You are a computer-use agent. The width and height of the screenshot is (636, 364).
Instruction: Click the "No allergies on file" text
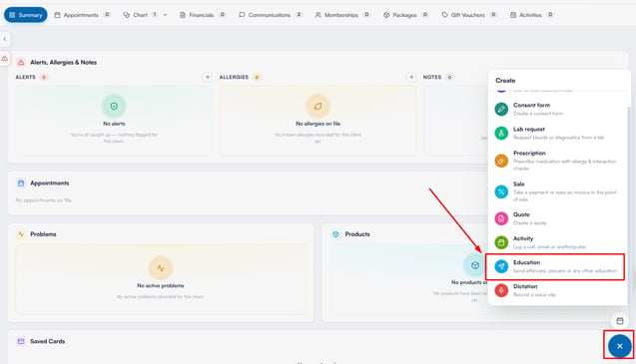(318, 124)
